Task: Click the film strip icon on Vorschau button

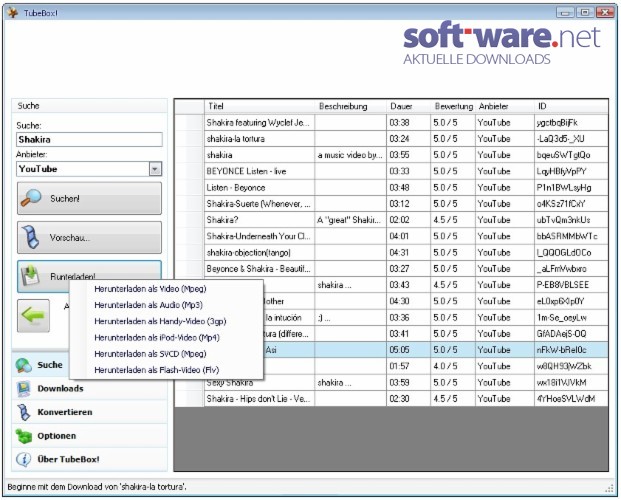Action: (x=31, y=237)
